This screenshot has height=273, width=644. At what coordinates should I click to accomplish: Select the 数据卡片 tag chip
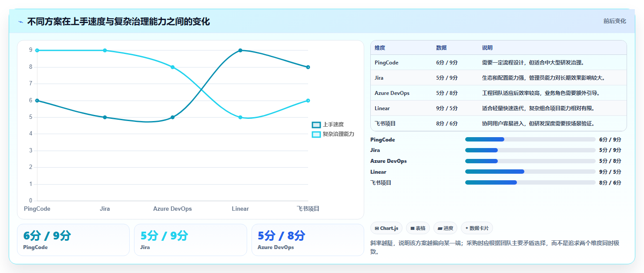coord(477,228)
